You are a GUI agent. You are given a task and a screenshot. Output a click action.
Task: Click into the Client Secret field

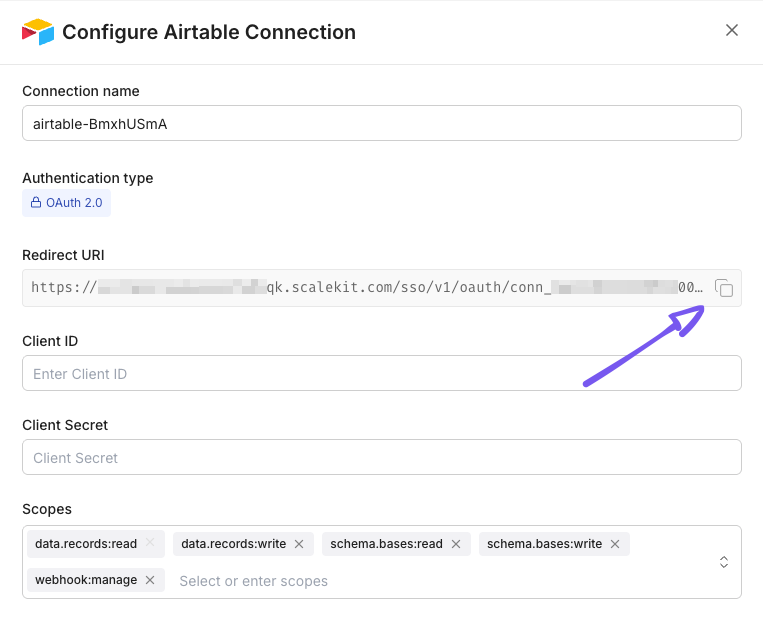tap(382, 458)
